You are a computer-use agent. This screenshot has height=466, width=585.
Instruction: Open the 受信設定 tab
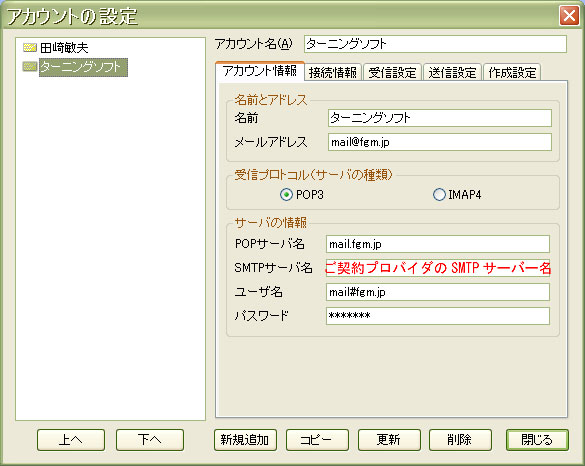coord(392,72)
